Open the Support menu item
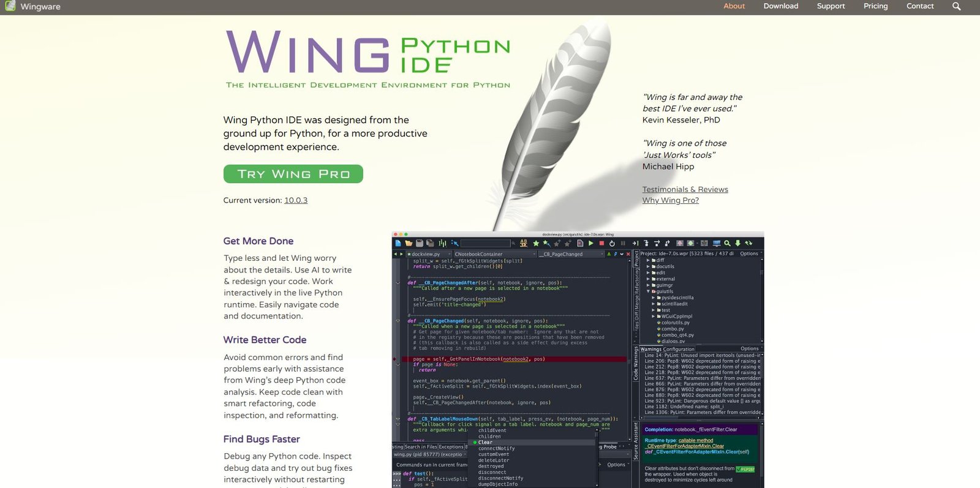 (x=831, y=6)
